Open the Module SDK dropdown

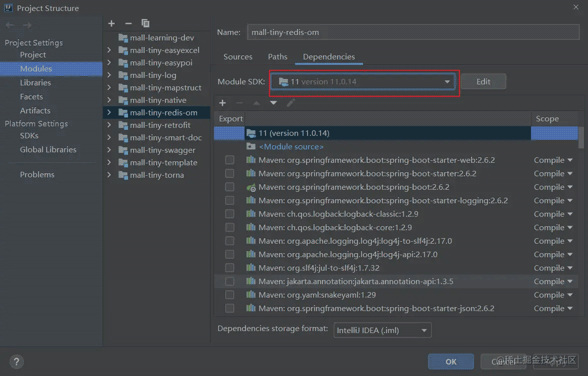coord(363,82)
